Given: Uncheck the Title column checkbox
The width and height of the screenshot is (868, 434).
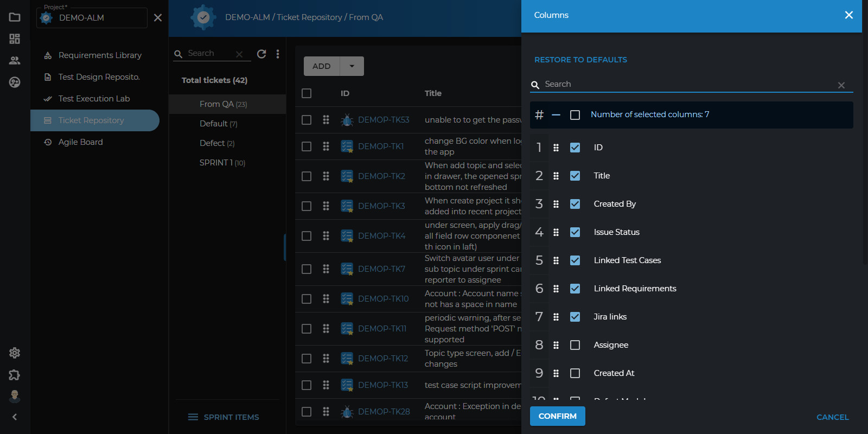Looking at the screenshot, I should [x=575, y=176].
